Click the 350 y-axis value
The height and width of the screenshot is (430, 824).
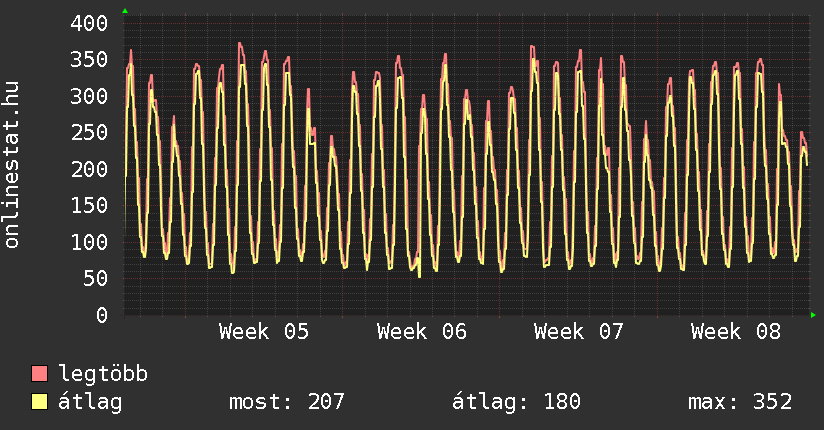(x=89, y=59)
